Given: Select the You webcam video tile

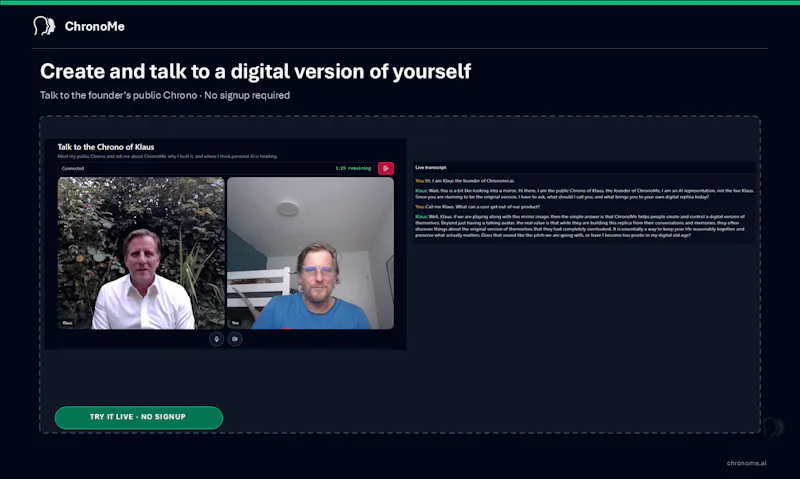Looking at the screenshot, I should coord(310,253).
